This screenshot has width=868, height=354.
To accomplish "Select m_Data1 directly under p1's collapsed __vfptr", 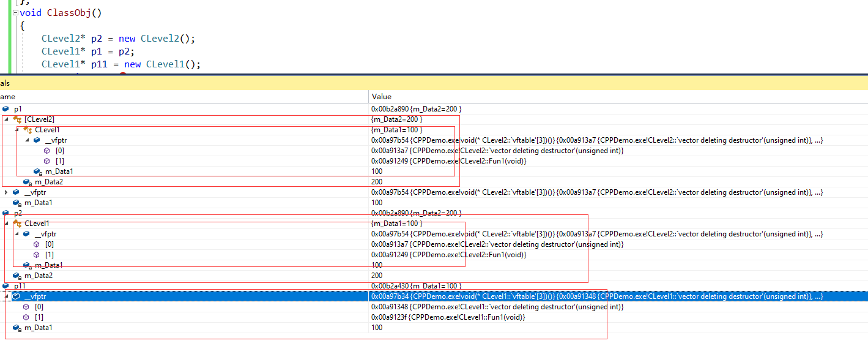I will pyautogui.click(x=39, y=203).
